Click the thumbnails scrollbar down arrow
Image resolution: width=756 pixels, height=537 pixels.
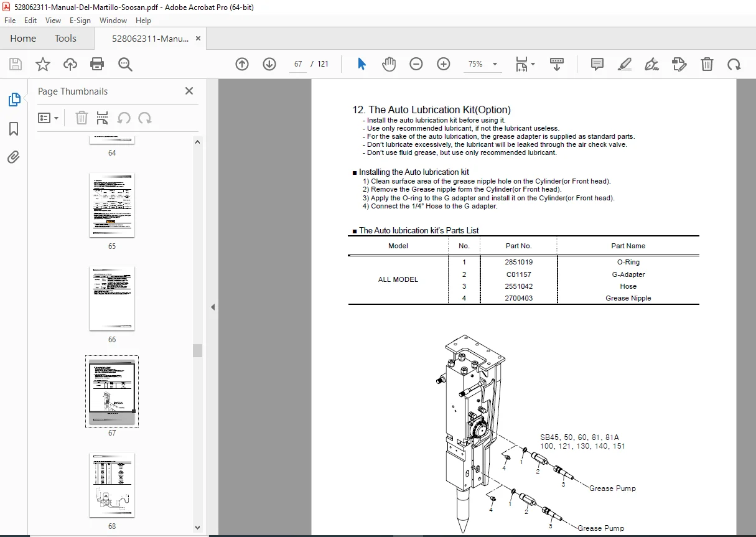coord(198,527)
